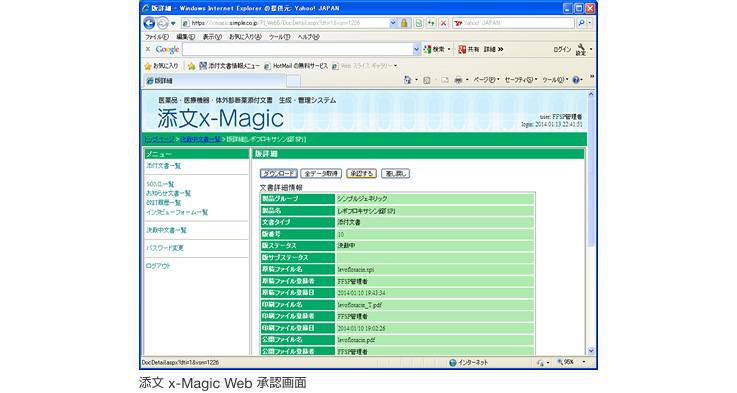Open a new blank tab
Screen dimensions: 737x393
[x=293, y=81]
